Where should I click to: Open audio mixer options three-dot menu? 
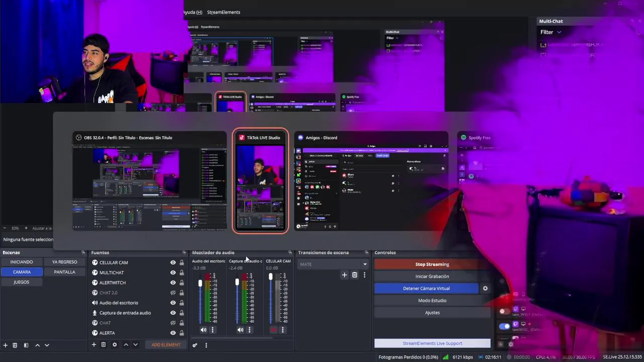[x=206, y=345]
